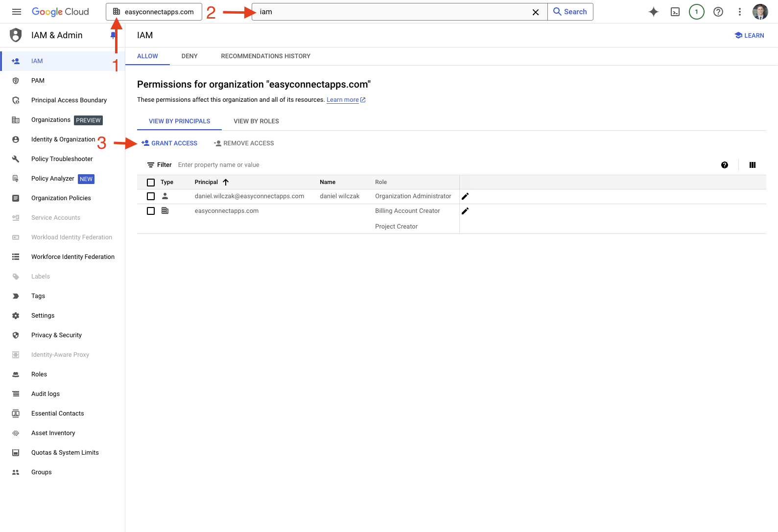The image size is (778, 532).
Task: Click the Filter lines icon
Action: pyautogui.click(x=151, y=165)
